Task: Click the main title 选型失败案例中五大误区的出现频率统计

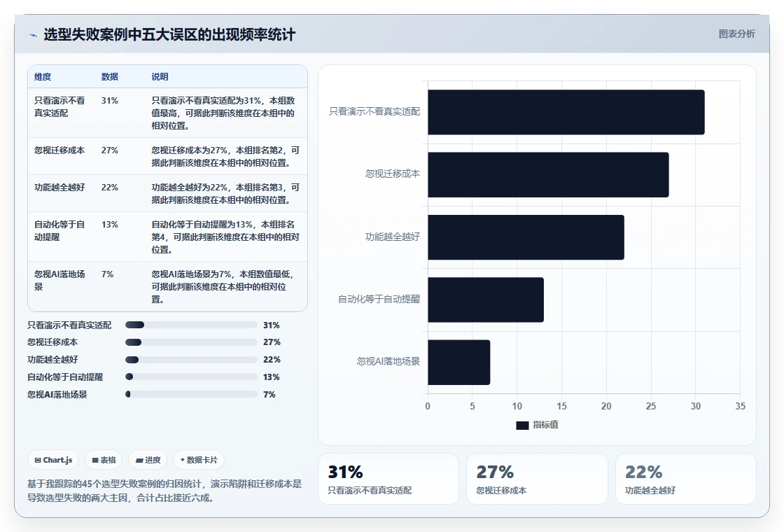Action: click(169, 34)
